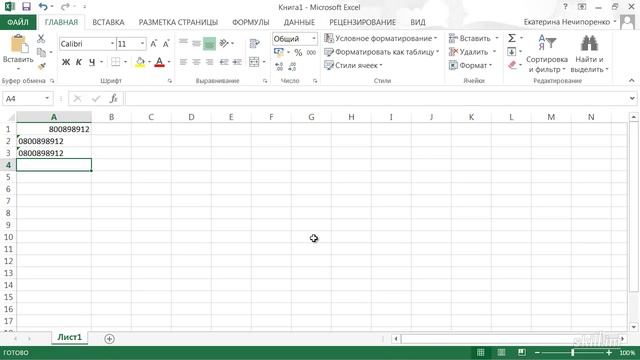Expand the formula bar chevron

(x=632, y=98)
